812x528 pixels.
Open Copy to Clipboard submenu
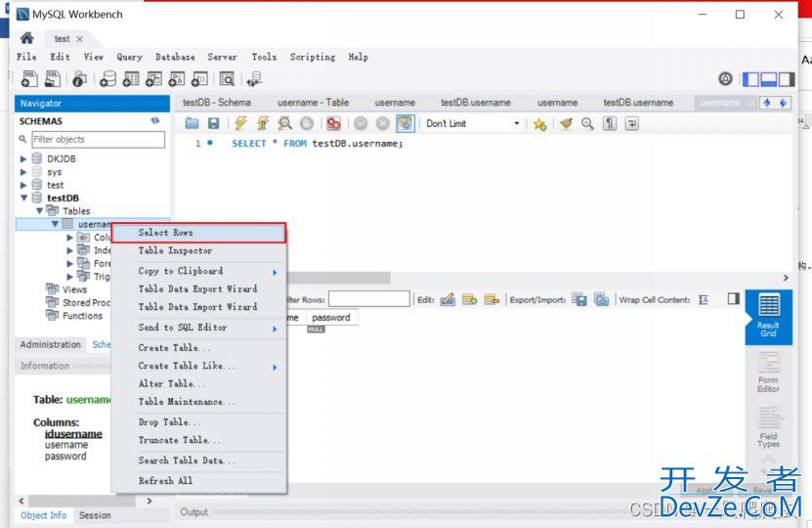coord(199,271)
